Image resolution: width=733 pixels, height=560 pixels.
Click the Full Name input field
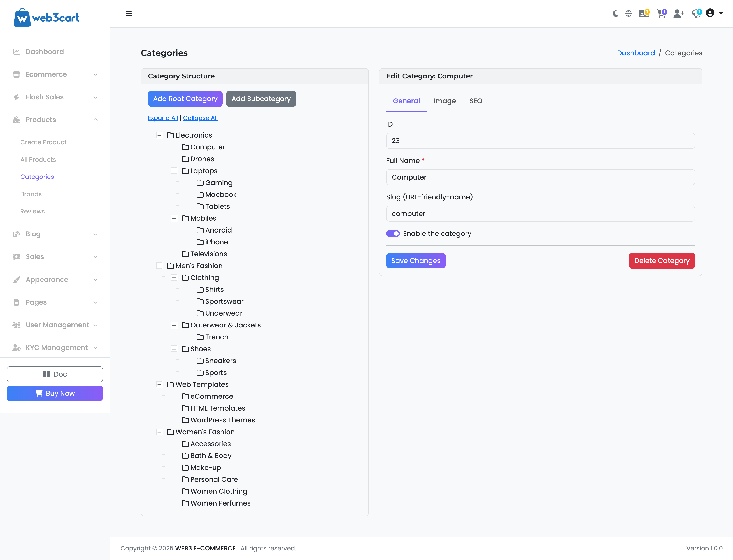coord(540,177)
